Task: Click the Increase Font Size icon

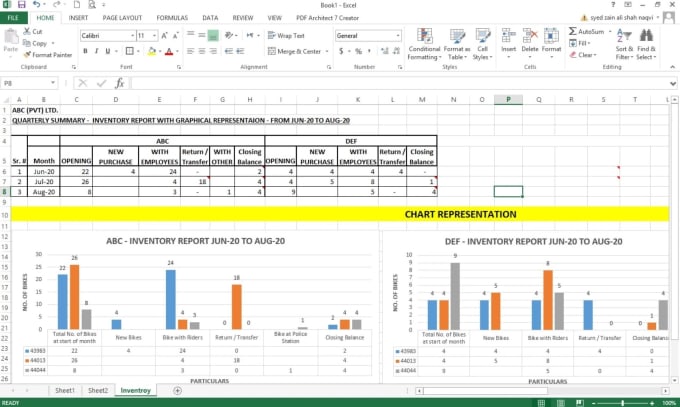Action: pyautogui.click(x=164, y=36)
